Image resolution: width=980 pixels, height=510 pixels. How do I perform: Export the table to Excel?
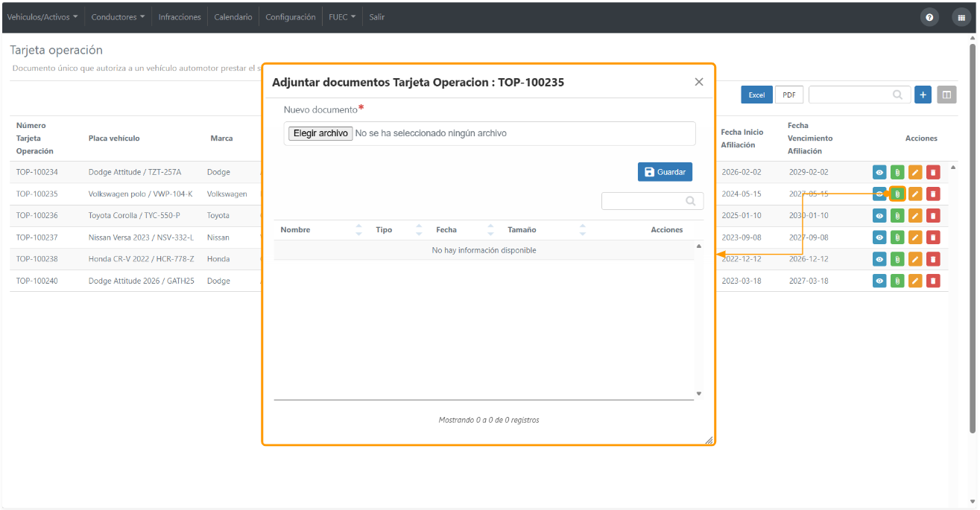tap(756, 95)
